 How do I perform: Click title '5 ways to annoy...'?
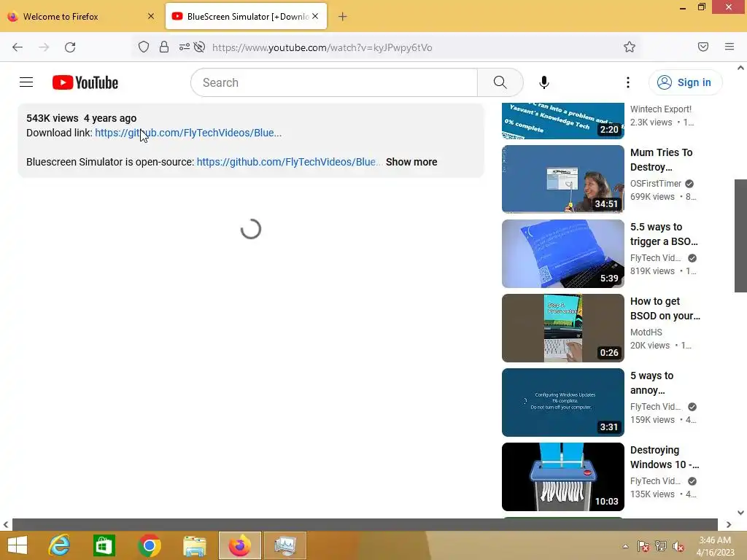pos(651,383)
